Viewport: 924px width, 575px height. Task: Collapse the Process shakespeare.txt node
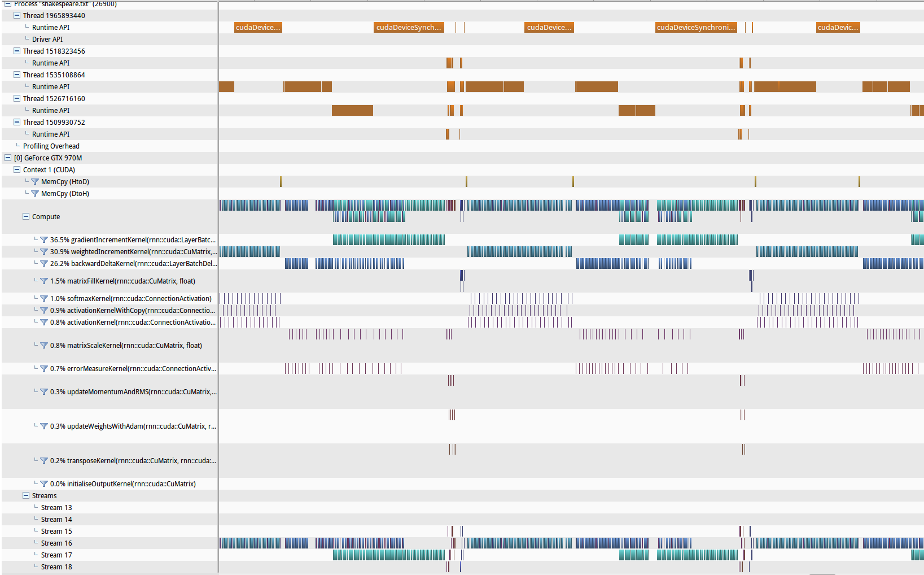8,3
